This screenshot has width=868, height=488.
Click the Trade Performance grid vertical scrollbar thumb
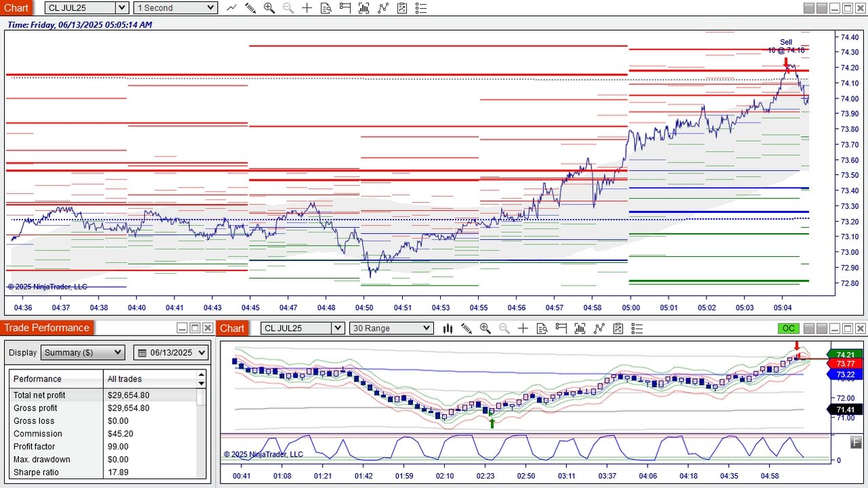coord(201,398)
